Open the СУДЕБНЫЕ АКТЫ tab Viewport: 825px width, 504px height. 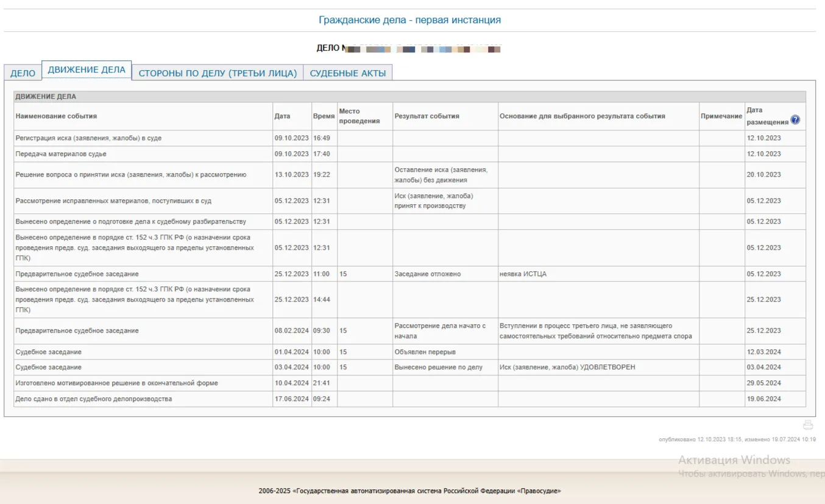point(348,73)
